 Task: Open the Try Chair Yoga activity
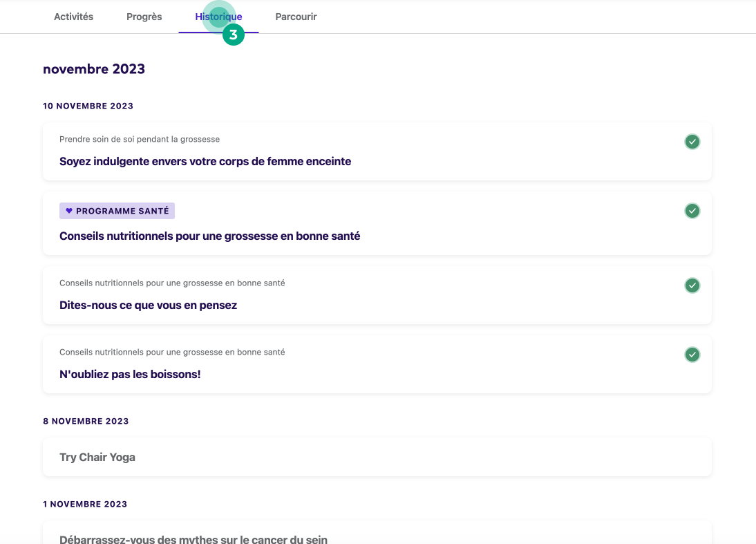point(97,457)
